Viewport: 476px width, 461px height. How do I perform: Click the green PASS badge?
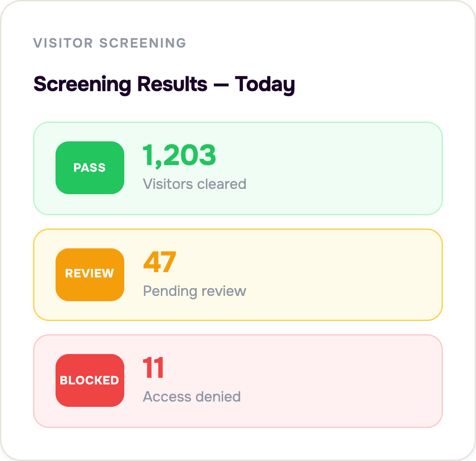(90, 168)
